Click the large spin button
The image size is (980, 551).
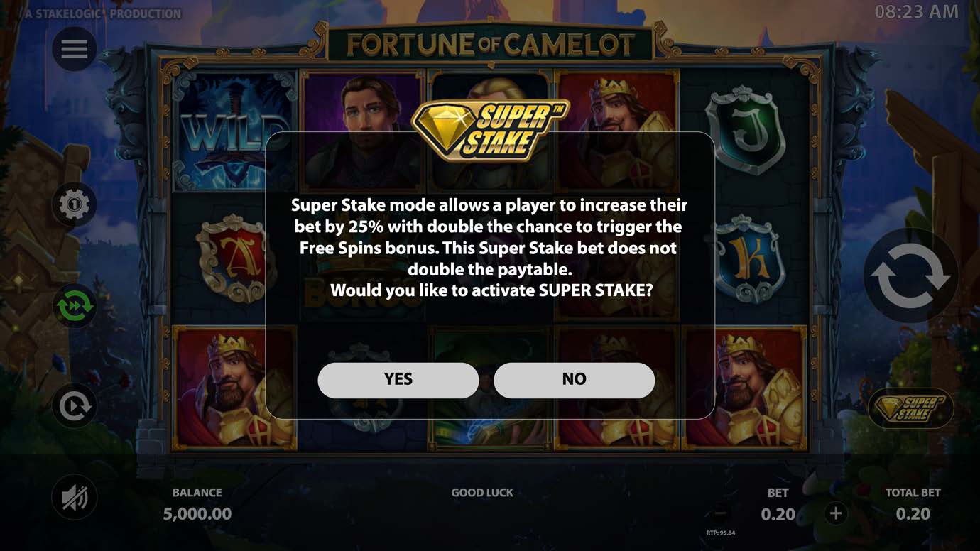(x=910, y=276)
